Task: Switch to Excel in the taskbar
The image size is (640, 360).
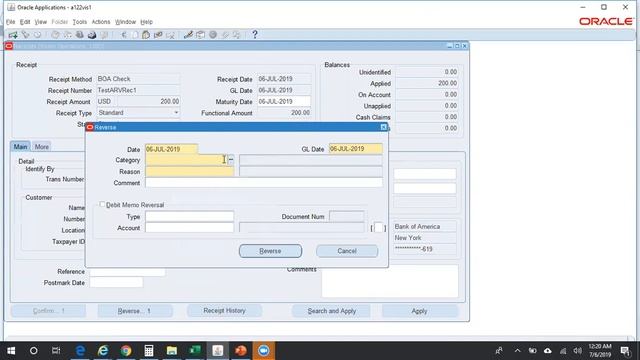Action: (195, 351)
